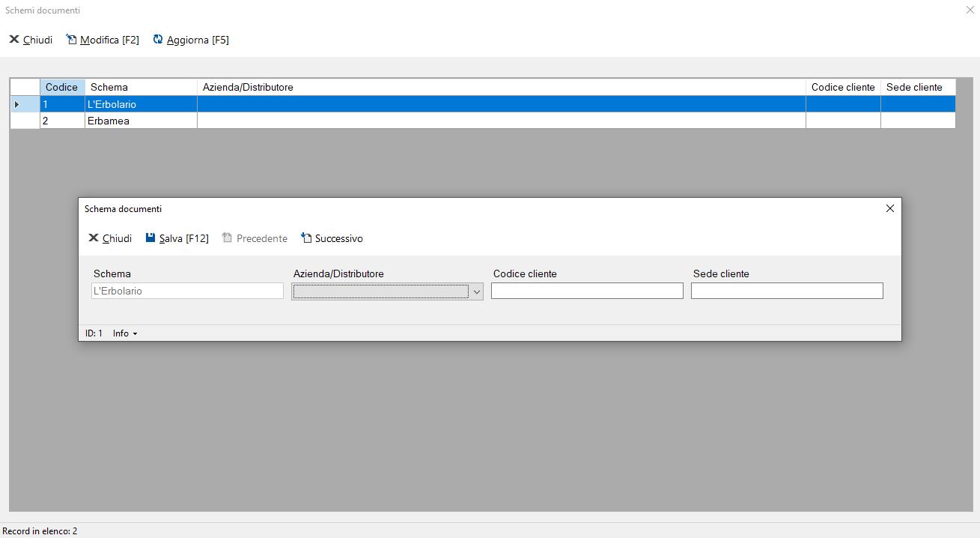The height and width of the screenshot is (538, 980).
Task: Close Schema documenti dialog with X
Action: 890,209
